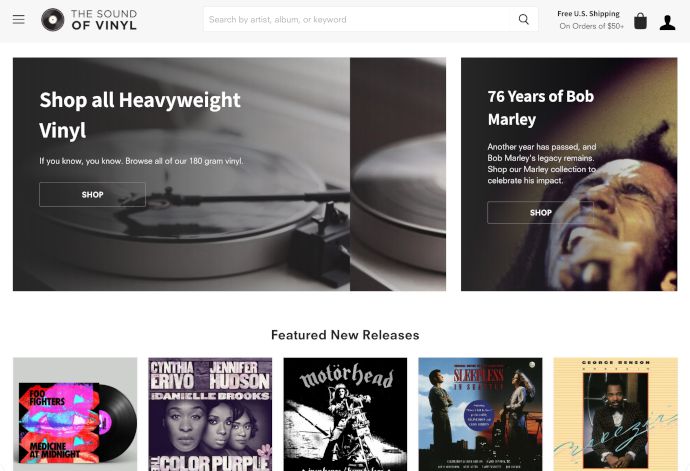The image size is (690, 471).
Task: Click The Sound of Vinyl record logo
Action: pos(52,20)
